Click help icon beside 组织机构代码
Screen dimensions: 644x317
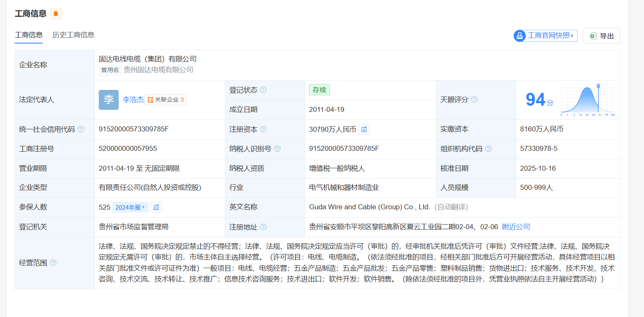coord(488,149)
